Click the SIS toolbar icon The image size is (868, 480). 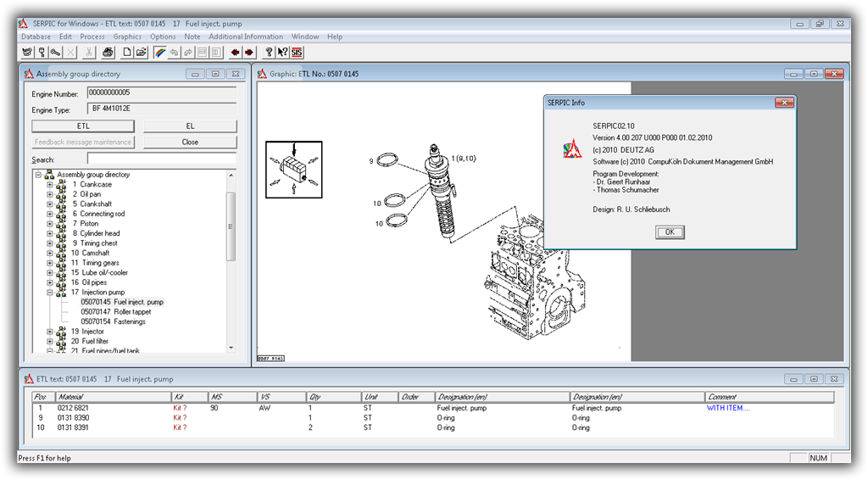[x=297, y=53]
